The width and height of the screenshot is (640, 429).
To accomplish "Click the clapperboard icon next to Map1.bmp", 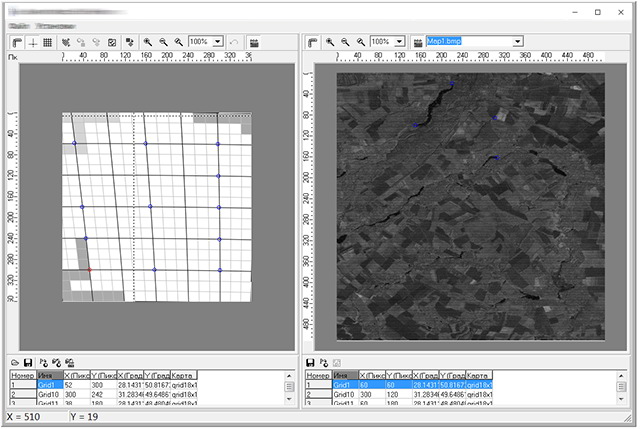I will pos(418,42).
